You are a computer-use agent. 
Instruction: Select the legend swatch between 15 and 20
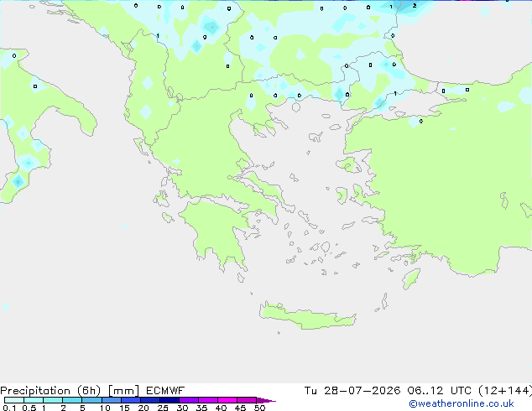point(131,400)
